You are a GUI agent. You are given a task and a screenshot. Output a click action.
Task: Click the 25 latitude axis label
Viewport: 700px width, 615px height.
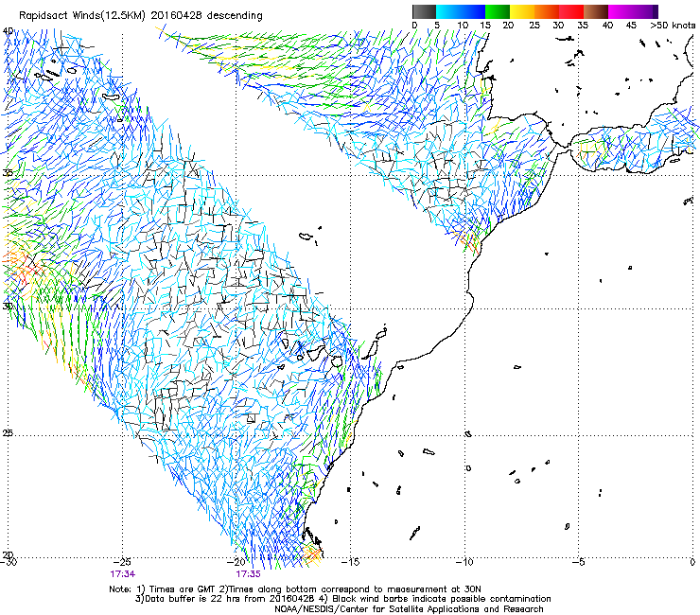(8, 433)
